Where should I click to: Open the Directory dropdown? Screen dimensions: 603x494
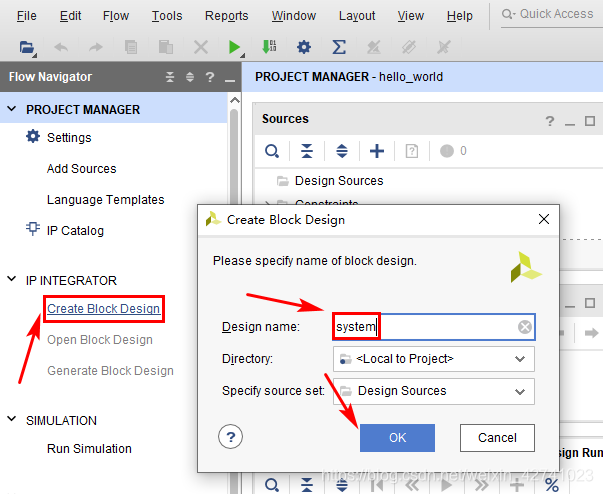pyautogui.click(x=434, y=359)
